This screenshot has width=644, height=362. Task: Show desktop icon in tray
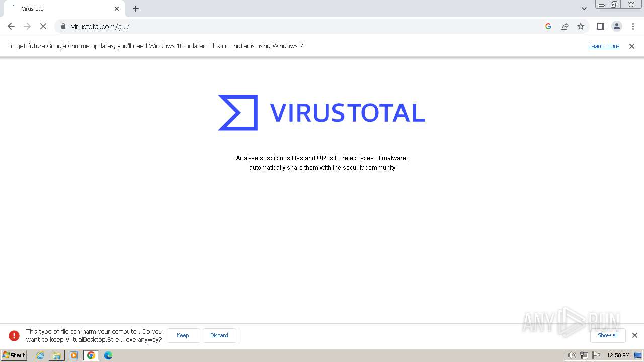(638, 355)
